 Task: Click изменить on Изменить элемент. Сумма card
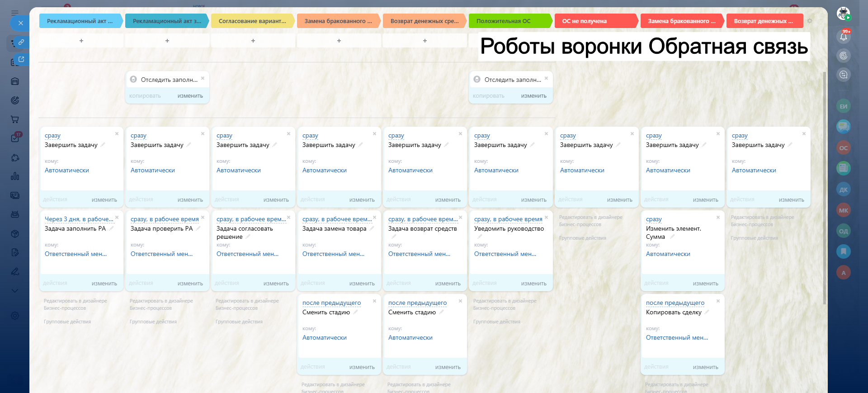tap(705, 284)
